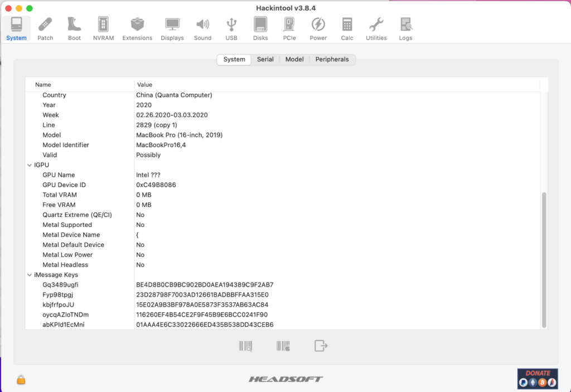The image size is (571, 392).
Task: Switch to the Peripherals tab
Action: click(332, 59)
